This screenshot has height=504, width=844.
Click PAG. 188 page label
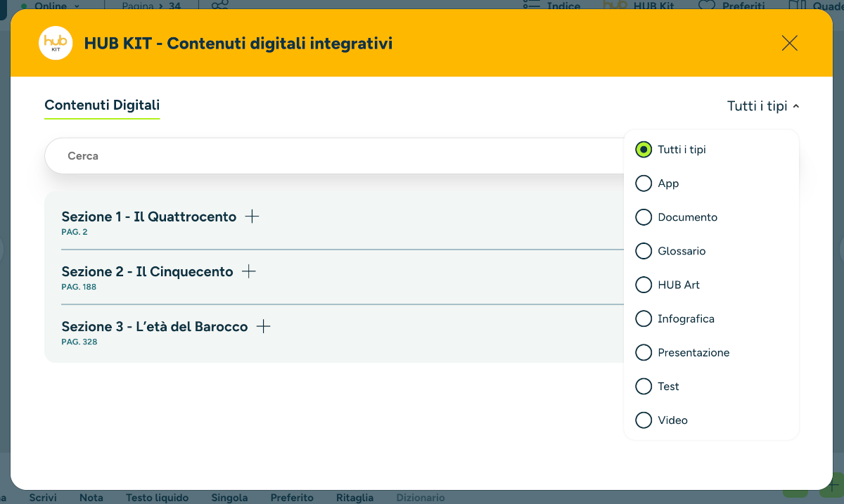(79, 287)
